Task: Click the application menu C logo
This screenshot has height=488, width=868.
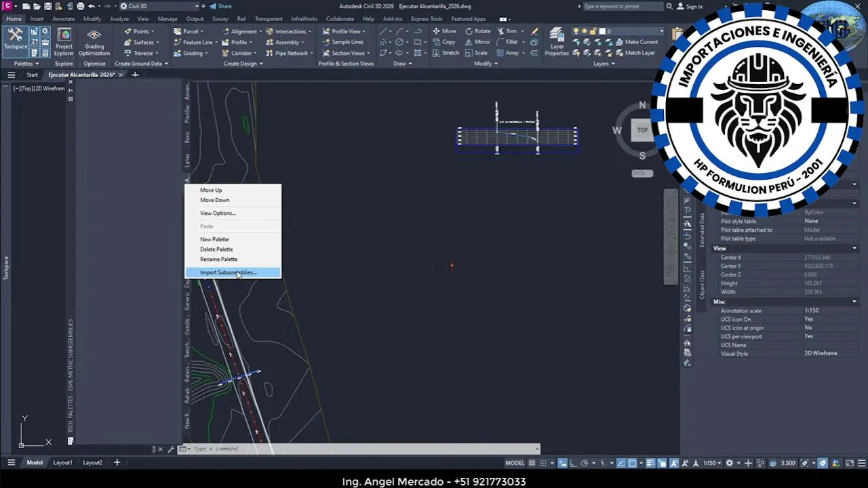Action: coord(7,6)
